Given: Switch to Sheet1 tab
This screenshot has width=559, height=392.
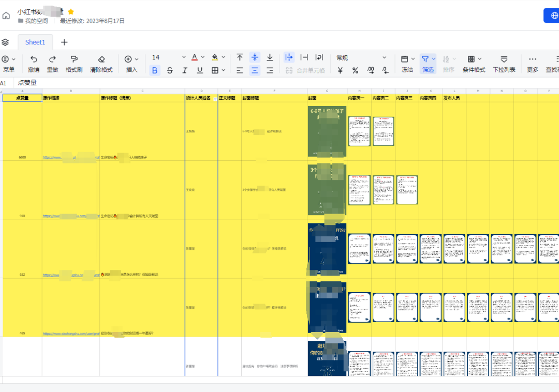Looking at the screenshot, I should (35, 42).
